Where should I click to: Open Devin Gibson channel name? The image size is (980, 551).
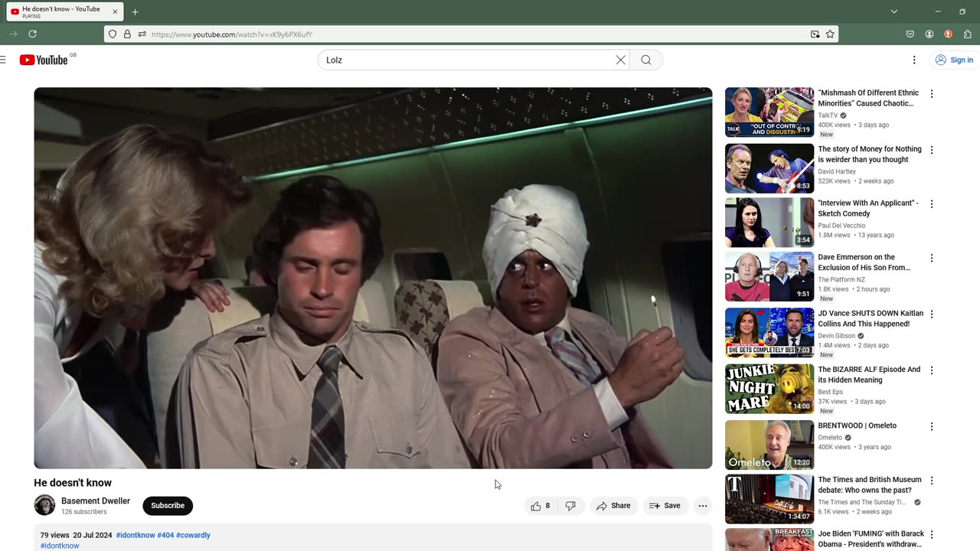pos(837,336)
